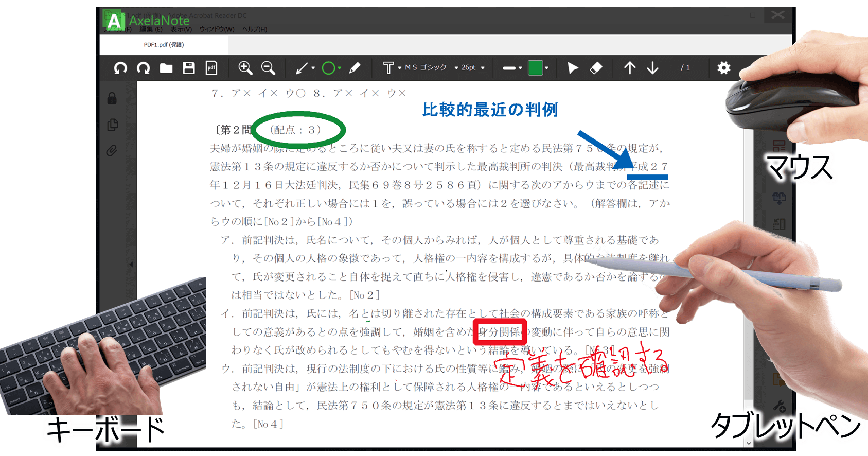Select the freehand pen tool
The image size is (868, 456).
[355, 68]
